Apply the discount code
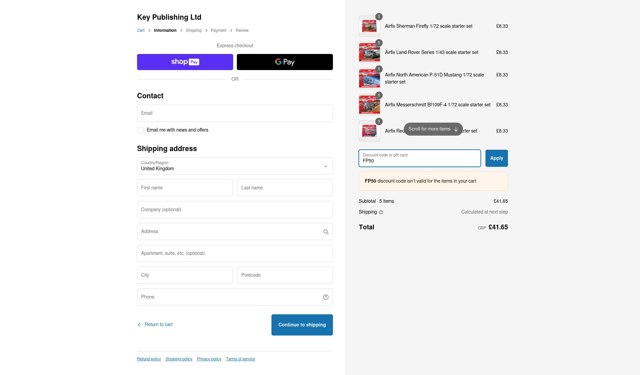640x375 pixels. click(x=496, y=158)
